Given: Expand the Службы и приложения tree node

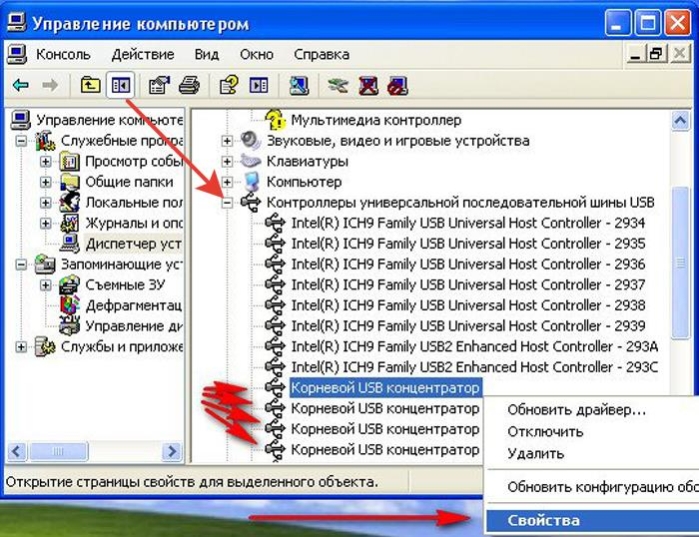Looking at the screenshot, I should coord(21,347).
